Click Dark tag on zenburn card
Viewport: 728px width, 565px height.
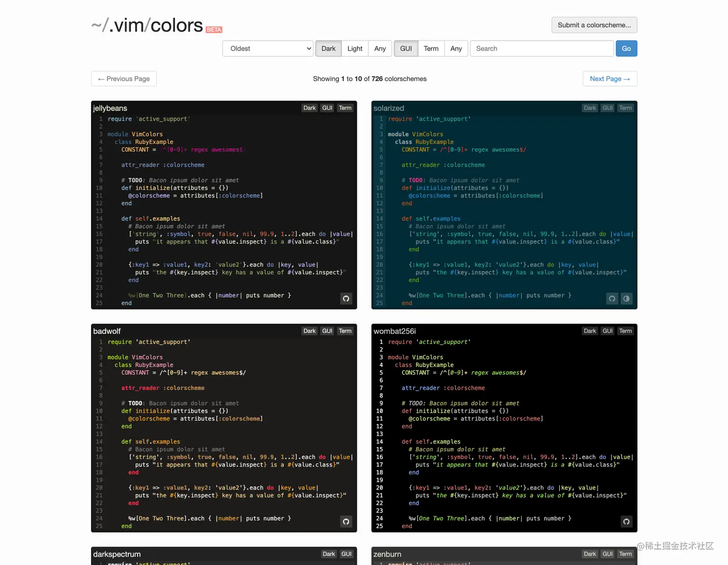[x=590, y=554]
